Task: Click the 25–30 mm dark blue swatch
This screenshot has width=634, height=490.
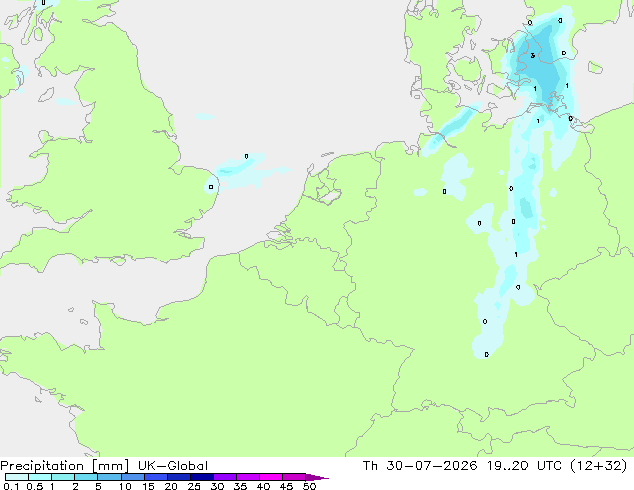Action: (201, 477)
